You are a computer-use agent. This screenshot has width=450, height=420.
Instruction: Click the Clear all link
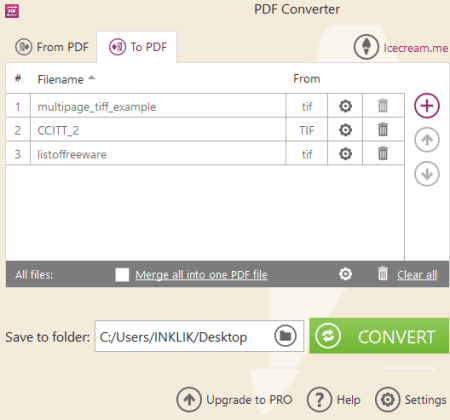coord(417,275)
